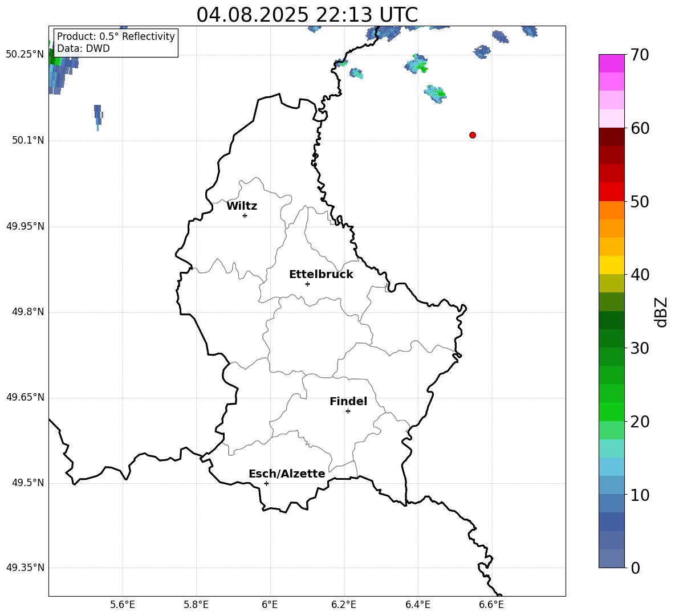Click the 49.65°N latitude label
This screenshot has height=616, width=675.
coord(25,397)
